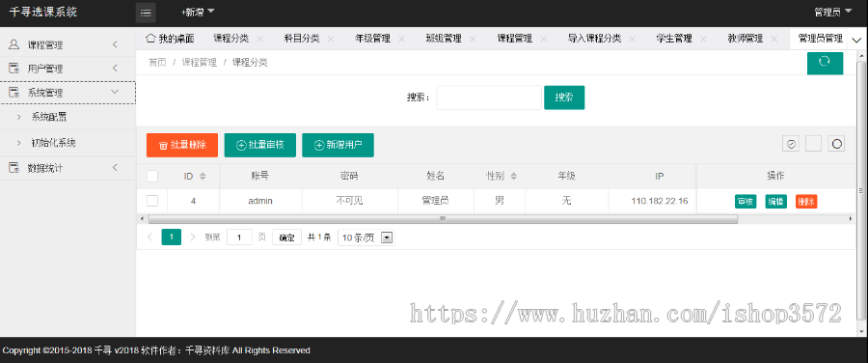Click the 批量删除 button

coord(182,145)
